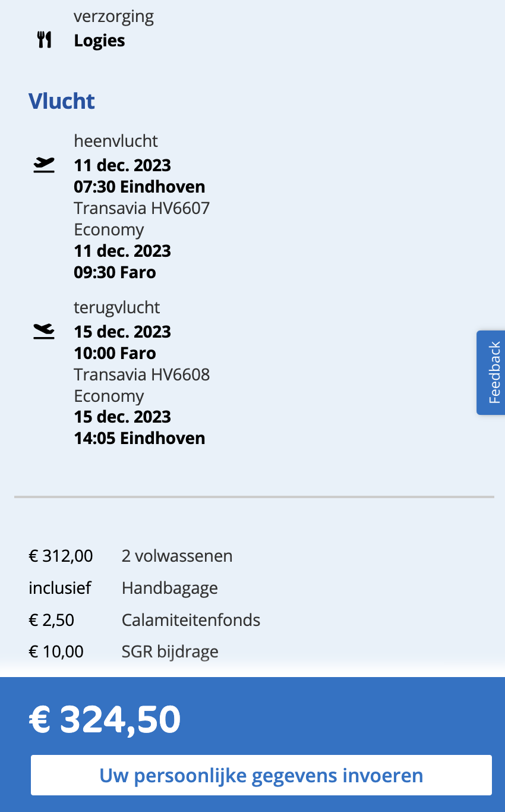Select the 'Logies' meal plan text
The height and width of the screenshot is (812, 505).
(99, 40)
